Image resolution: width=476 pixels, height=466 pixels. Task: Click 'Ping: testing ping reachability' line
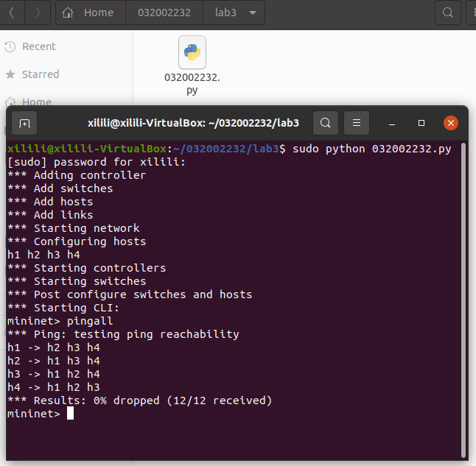coord(123,334)
